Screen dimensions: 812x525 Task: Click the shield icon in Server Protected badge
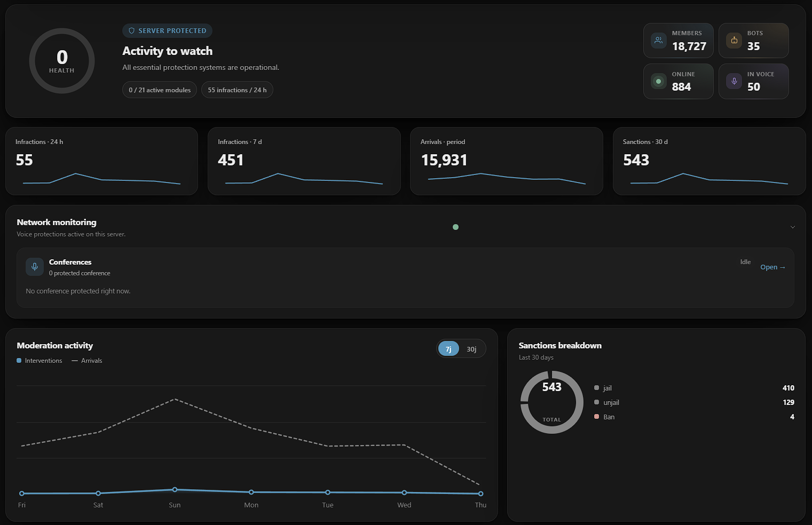[132, 31]
